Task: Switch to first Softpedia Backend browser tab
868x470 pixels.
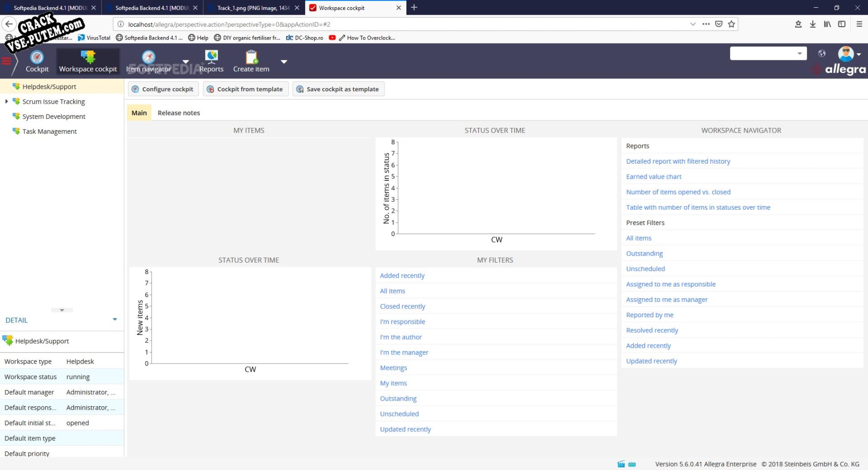Action: [x=51, y=8]
